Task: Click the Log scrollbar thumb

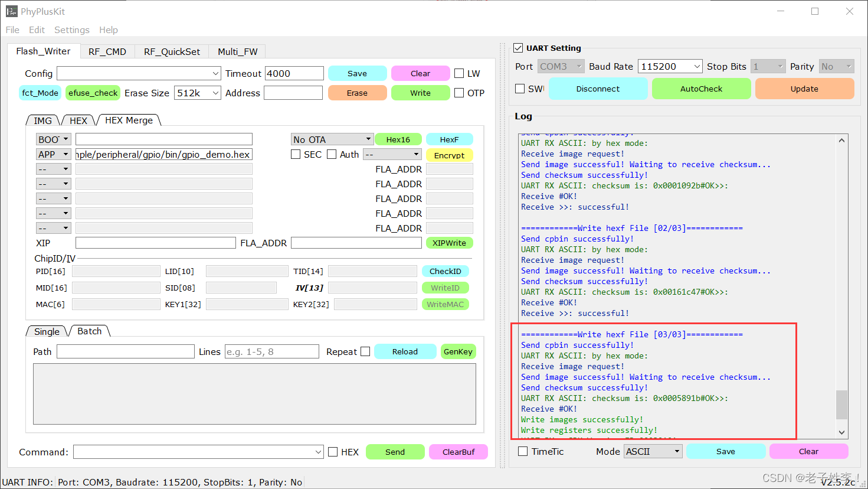Action: click(841, 405)
